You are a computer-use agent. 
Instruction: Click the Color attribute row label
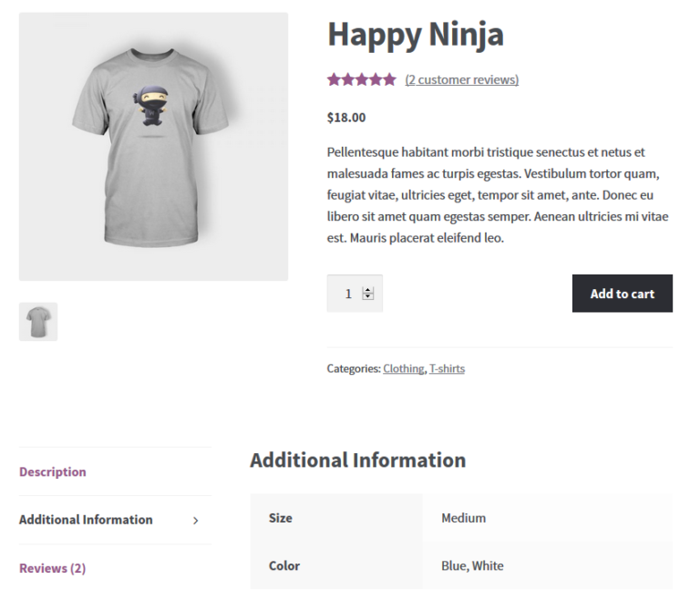pyautogui.click(x=284, y=565)
